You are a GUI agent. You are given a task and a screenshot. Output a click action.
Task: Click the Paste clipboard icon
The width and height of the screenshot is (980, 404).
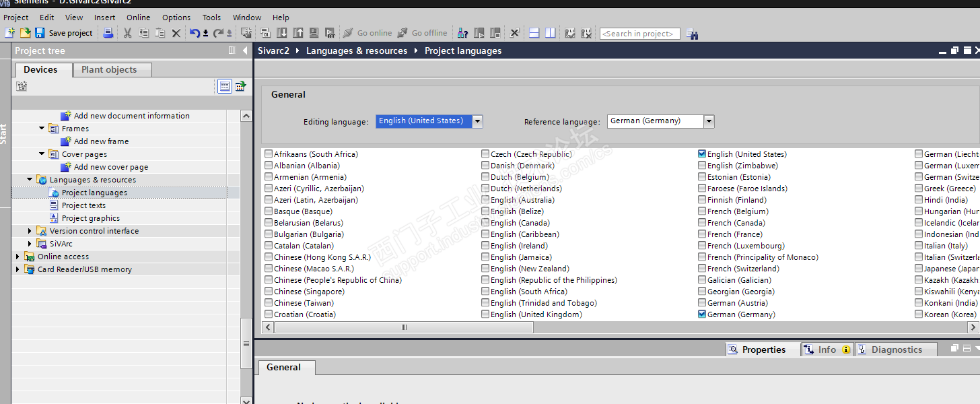point(160,33)
